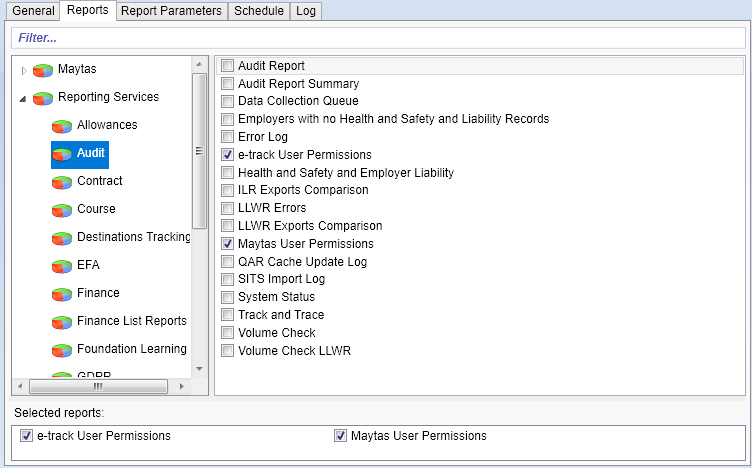The width and height of the screenshot is (752, 468).
Task: Click the EFA category icon
Action: click(x=62, y=266)
